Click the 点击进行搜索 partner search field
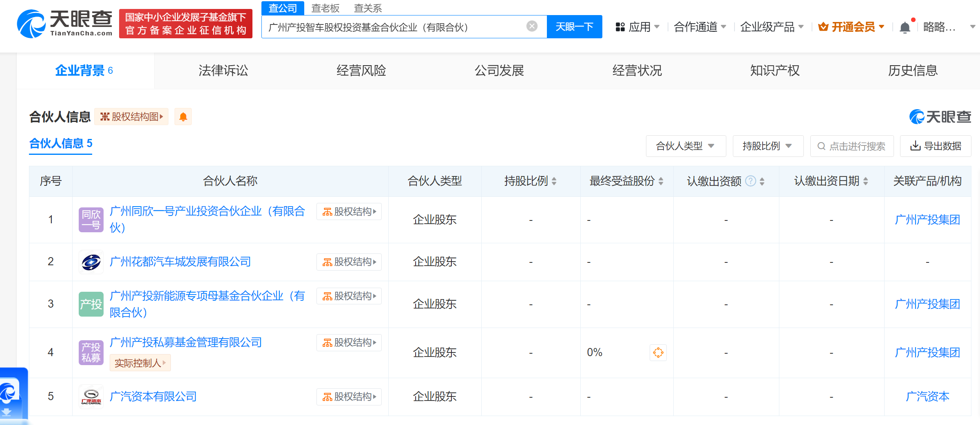The image size is (980, 425). (x=852, y=146)
